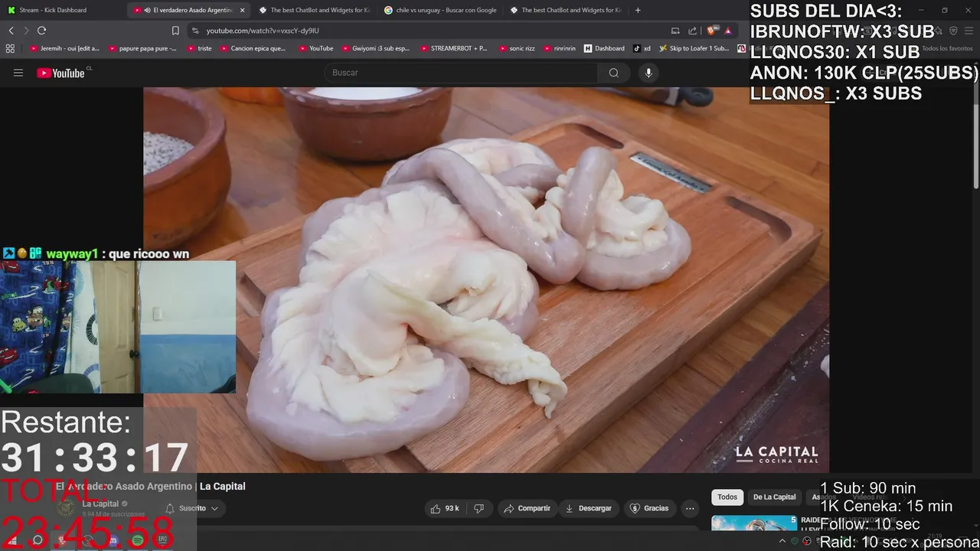
Task: Open the Suscrito subscription dropdown
Action: tap(192, 508)
